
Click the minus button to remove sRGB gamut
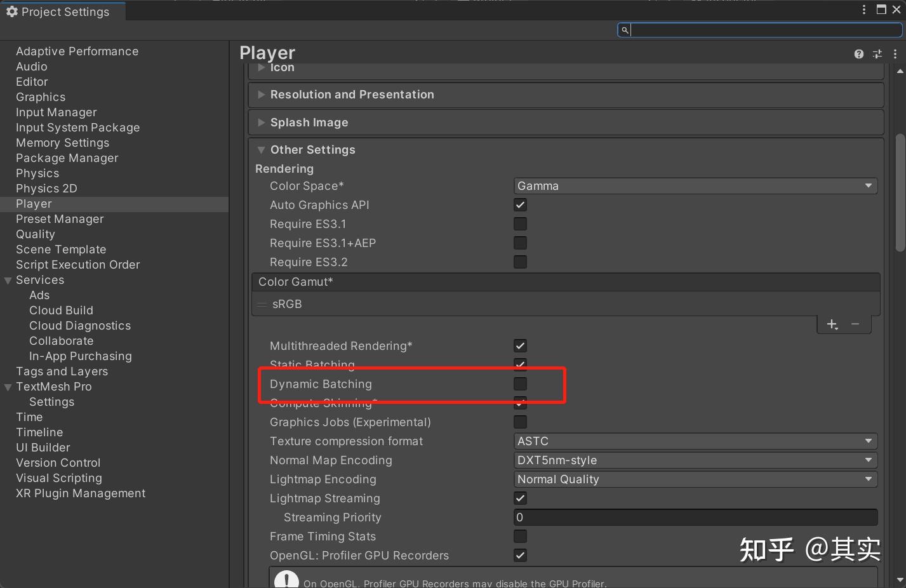tap(855, 324)
